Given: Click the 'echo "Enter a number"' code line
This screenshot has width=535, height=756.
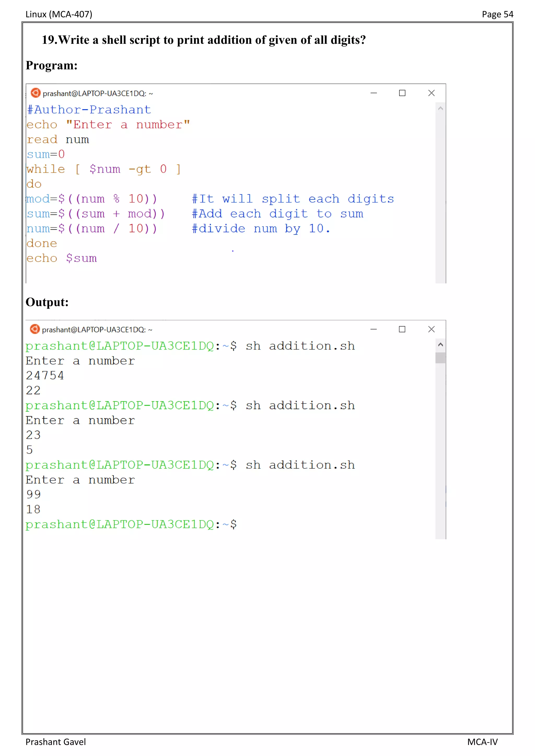Looking at the screenshot, I should (108, 125).
